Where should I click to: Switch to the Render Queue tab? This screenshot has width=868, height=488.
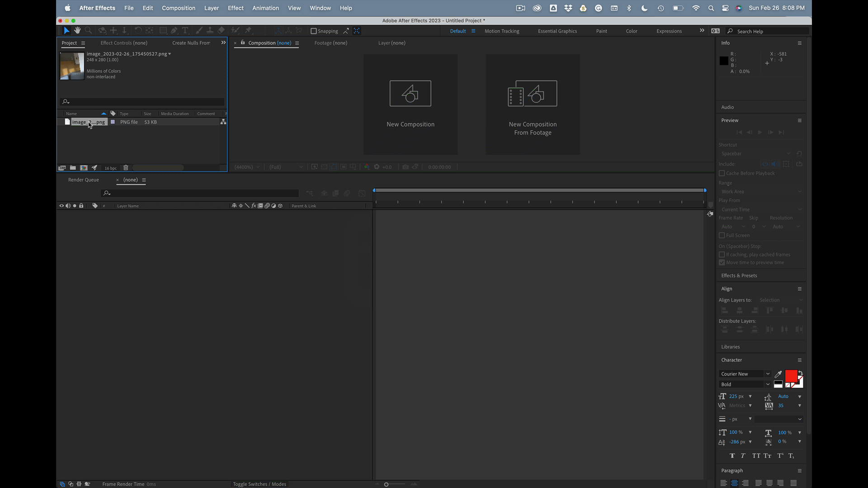click(x=84, y=180)
